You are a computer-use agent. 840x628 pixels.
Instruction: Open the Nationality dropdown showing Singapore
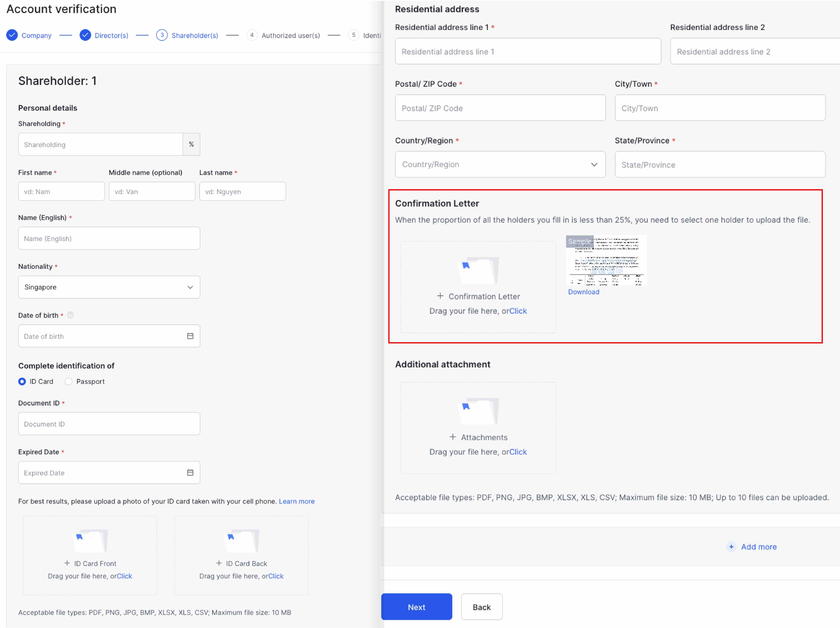pos(109,287)
